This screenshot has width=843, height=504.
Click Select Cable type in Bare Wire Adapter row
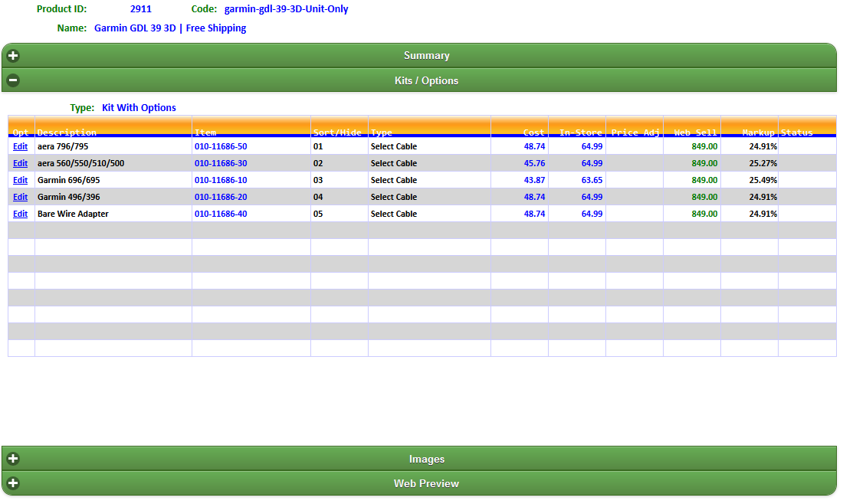[x=394, y=214]
